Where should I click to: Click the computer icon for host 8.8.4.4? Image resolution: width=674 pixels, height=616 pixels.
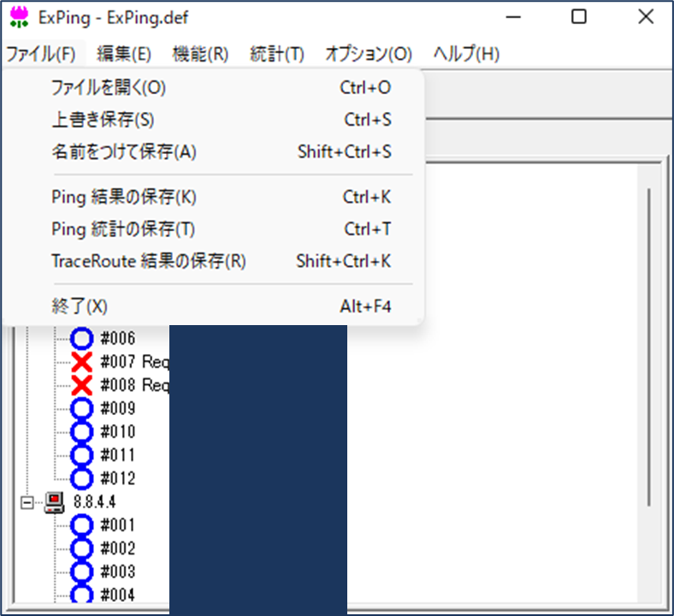[55, 502]
